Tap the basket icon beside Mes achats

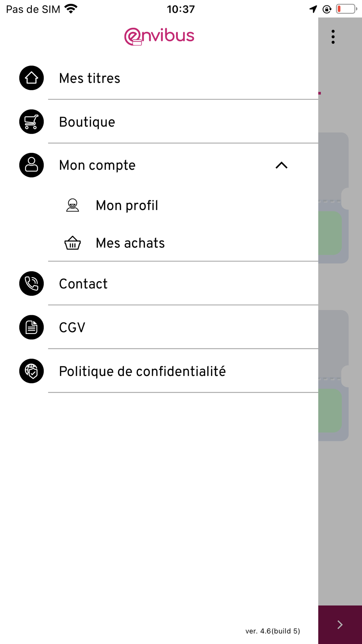tap(72, 243)
